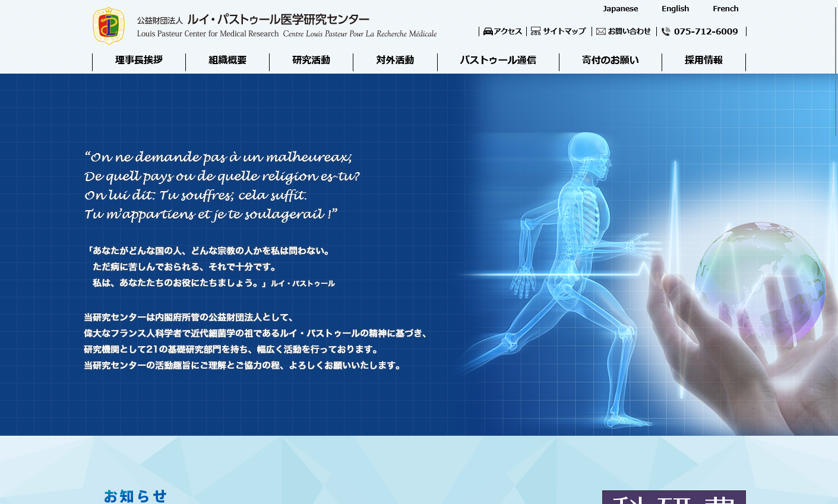Select 採用情報 in the navigation bar
Screen dimensions: 838x504
point(704,61)
